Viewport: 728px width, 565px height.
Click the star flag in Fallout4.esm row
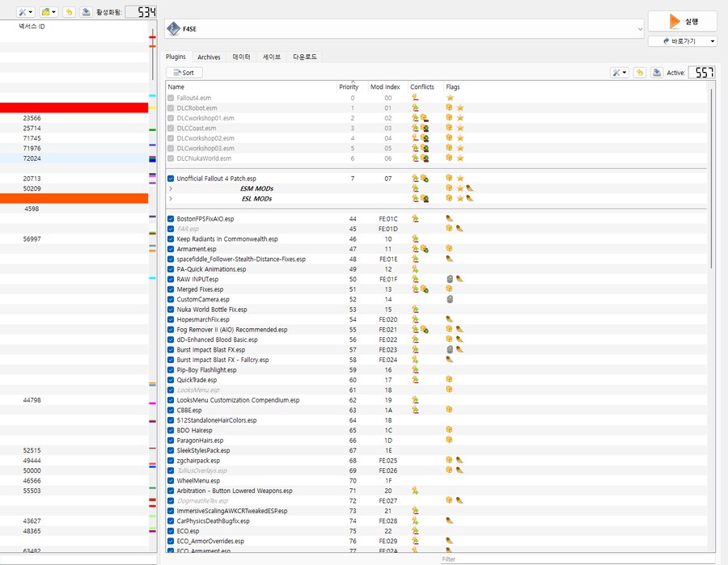(x=450, y=98)
